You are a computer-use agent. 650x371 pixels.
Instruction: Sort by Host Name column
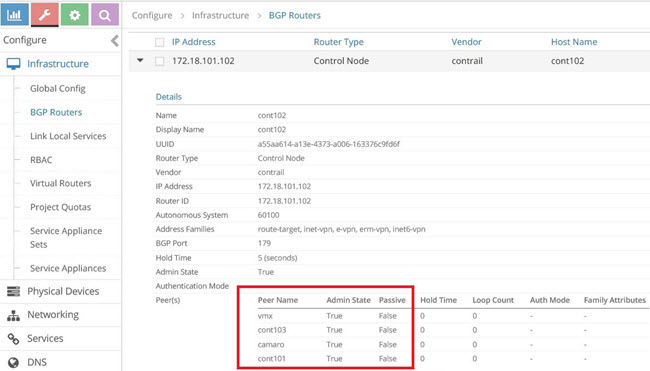574,42
